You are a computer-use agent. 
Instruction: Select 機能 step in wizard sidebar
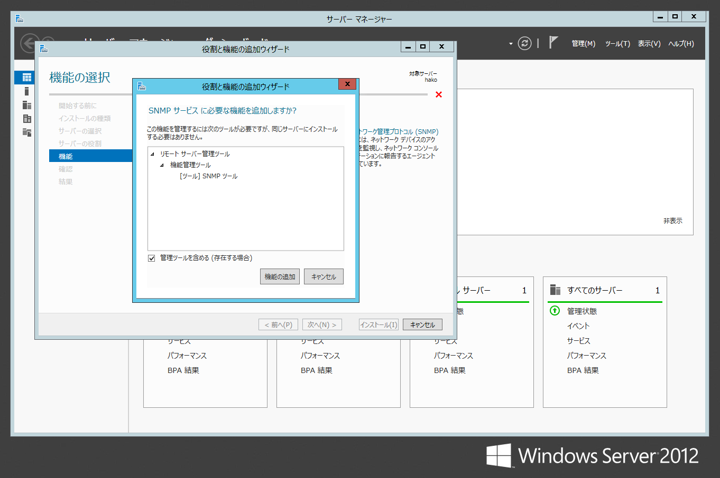(x=90, y=156)
